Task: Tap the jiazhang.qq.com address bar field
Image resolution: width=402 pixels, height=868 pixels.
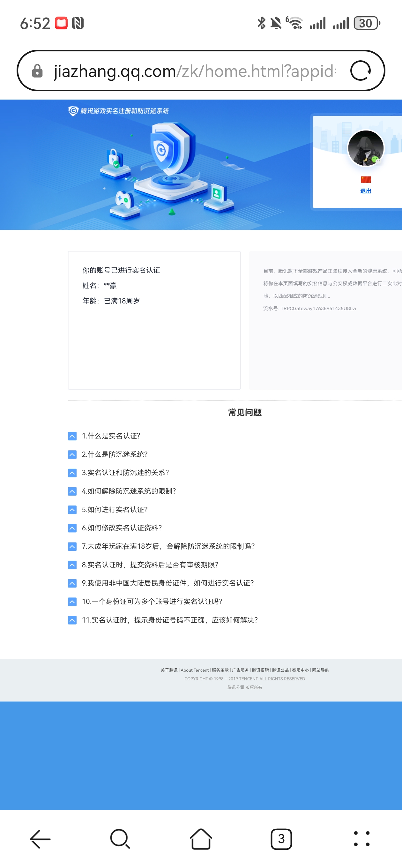Action: [194, 71]
